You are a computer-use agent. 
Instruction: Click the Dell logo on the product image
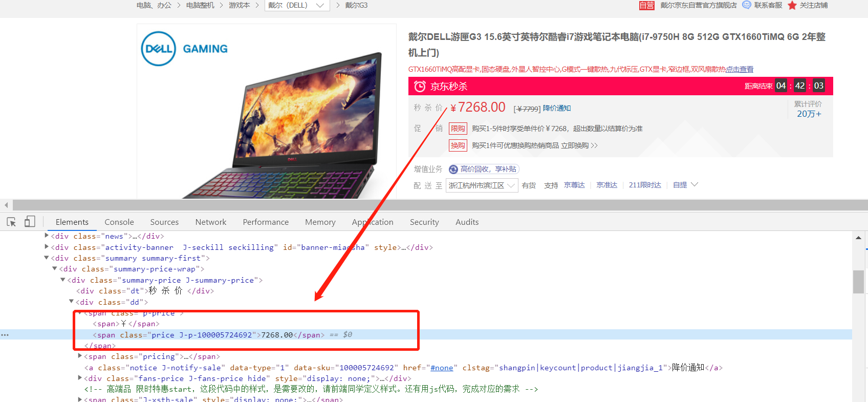[158, 49]
